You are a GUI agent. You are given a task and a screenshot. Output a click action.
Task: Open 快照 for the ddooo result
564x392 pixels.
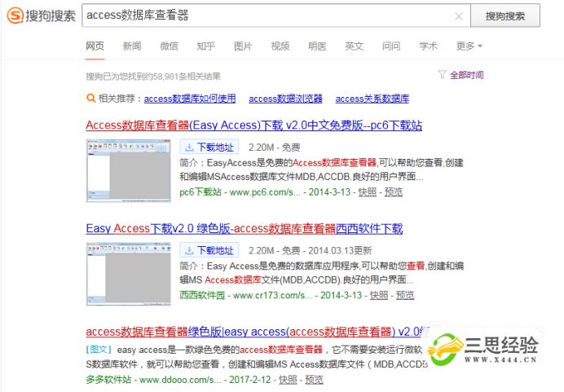pos(288,380)
